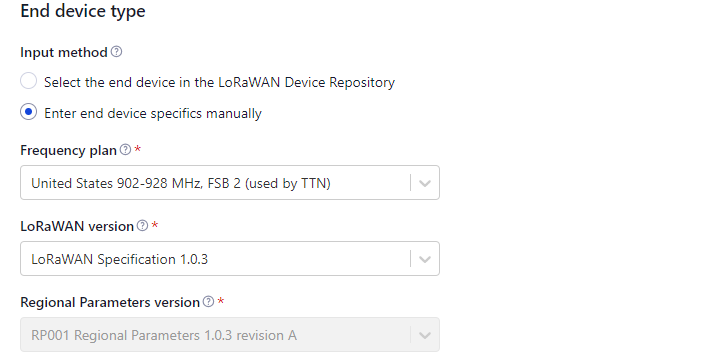726x362 pixels.
Task: Select the Enter end device specifics manually radio
Action: click(x=28, y=112)
